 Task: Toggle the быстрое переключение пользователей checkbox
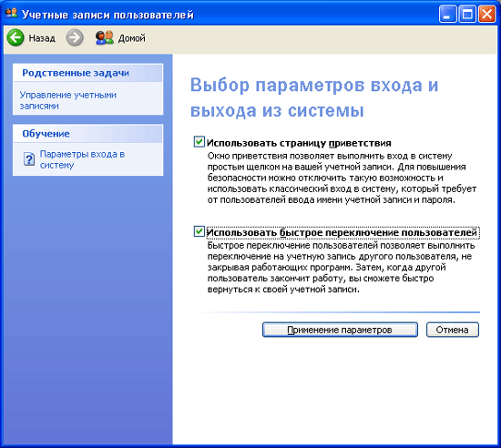tap(199, 231)
